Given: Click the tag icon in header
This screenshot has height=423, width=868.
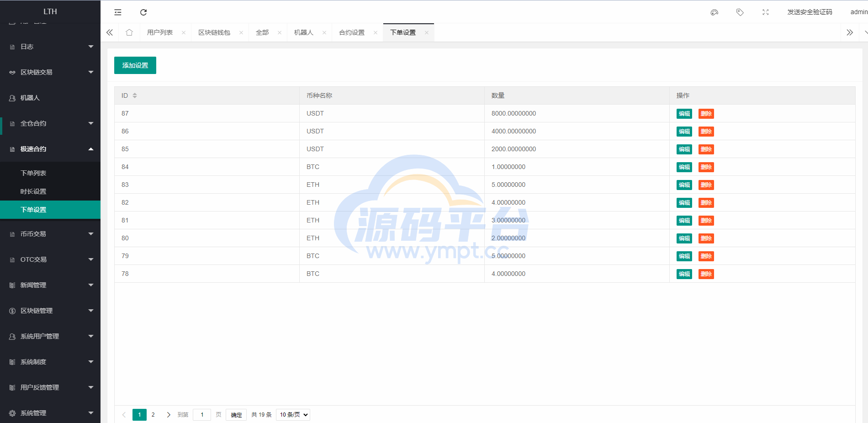Looking at the screenshot, I should tap(740, 12).
